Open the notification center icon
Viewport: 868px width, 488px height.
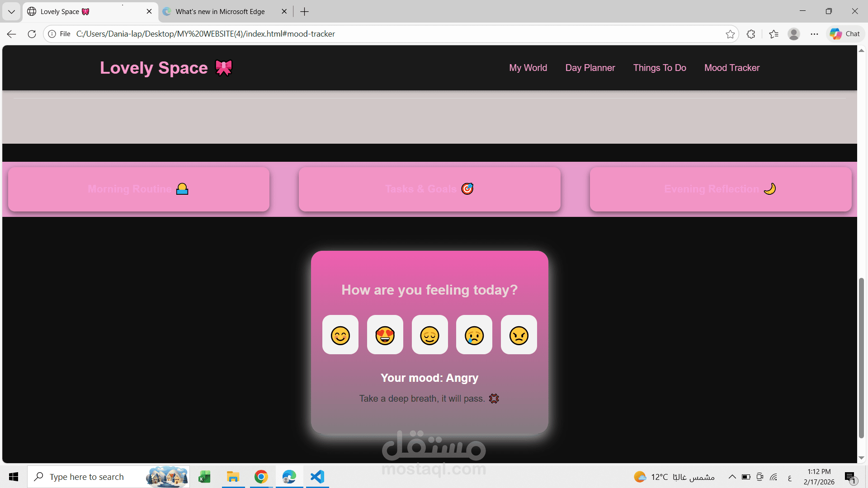pos(850,477)
